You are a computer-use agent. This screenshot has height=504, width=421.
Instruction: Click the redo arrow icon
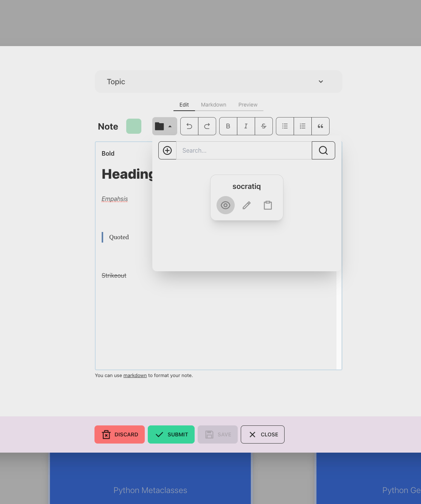[x=207, y=126]
